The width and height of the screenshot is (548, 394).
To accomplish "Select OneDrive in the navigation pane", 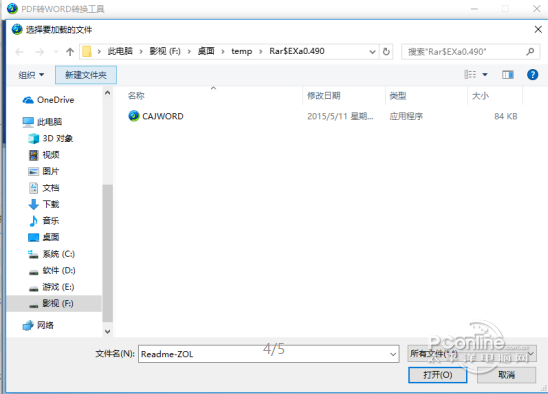I will tap(49, 100).
